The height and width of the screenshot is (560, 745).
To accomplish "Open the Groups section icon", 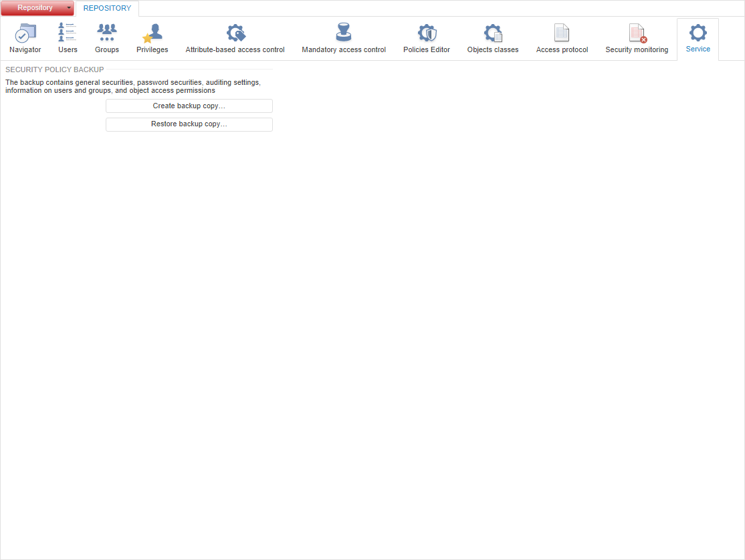I will 107,32.
